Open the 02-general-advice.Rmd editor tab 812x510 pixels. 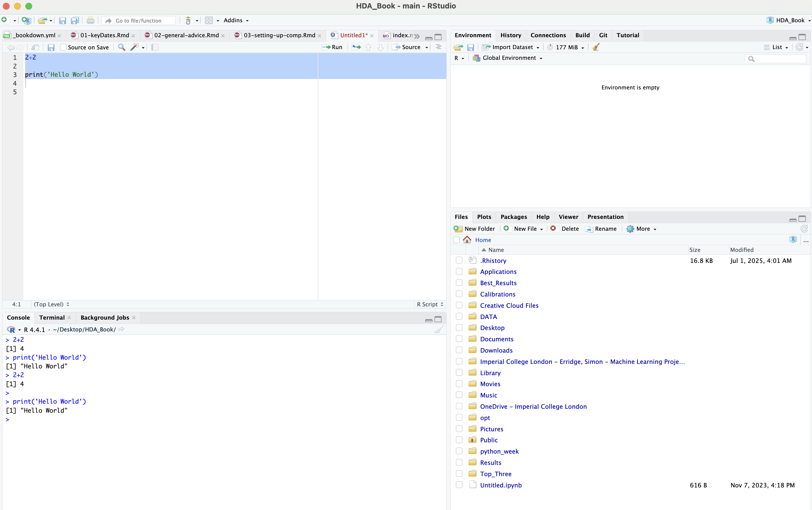pyautogui.click(x=186, y=35)
